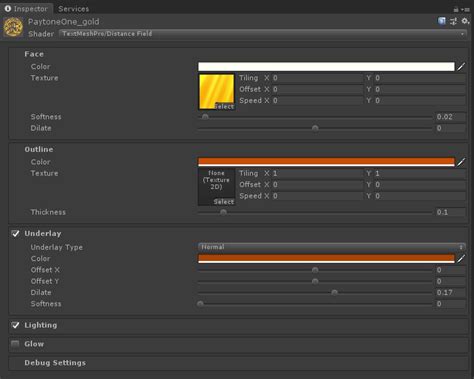Edit the Underlay Offset Y value field
The width and height of the screenshot is (474, 379).
(450, 281)
